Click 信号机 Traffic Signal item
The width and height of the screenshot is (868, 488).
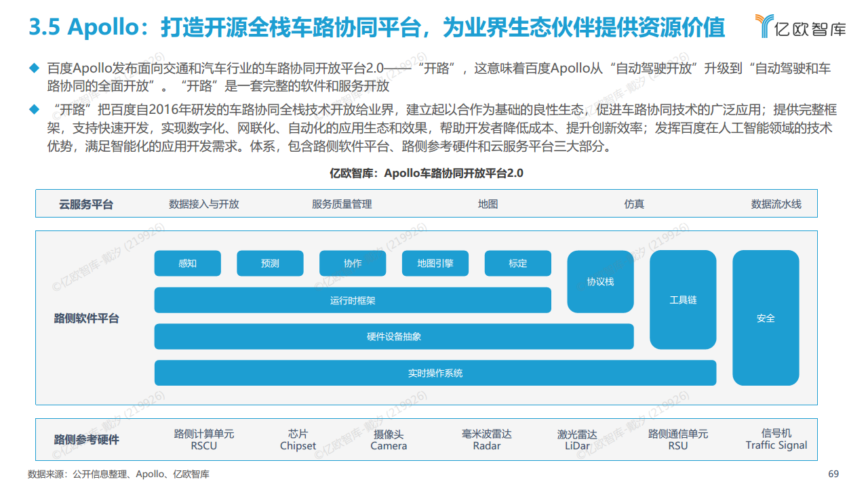pyautogui.click(x=776, y=439)
